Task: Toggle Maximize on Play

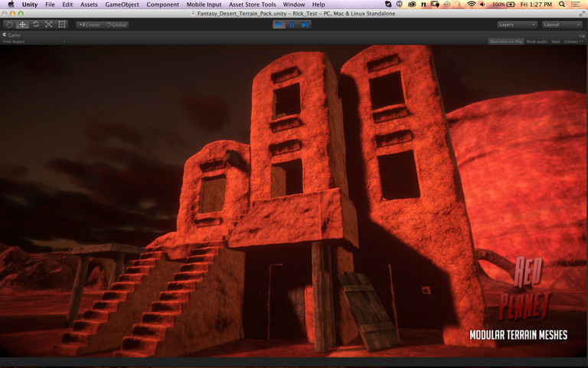Action: click(x=506, y=41)
